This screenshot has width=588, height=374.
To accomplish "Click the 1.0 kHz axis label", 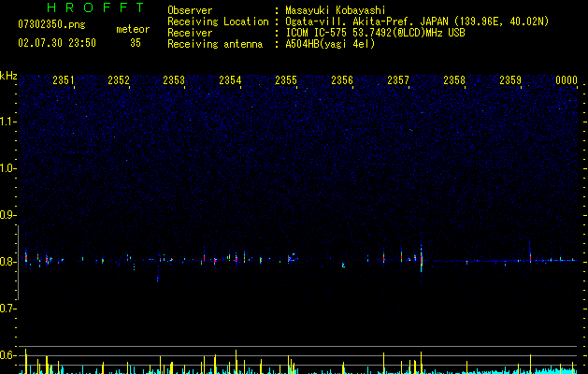I will 7,168.
